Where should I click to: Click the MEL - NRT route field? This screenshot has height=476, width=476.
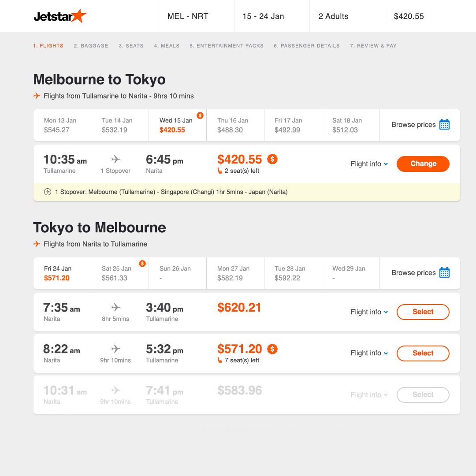tap(197, 16)
